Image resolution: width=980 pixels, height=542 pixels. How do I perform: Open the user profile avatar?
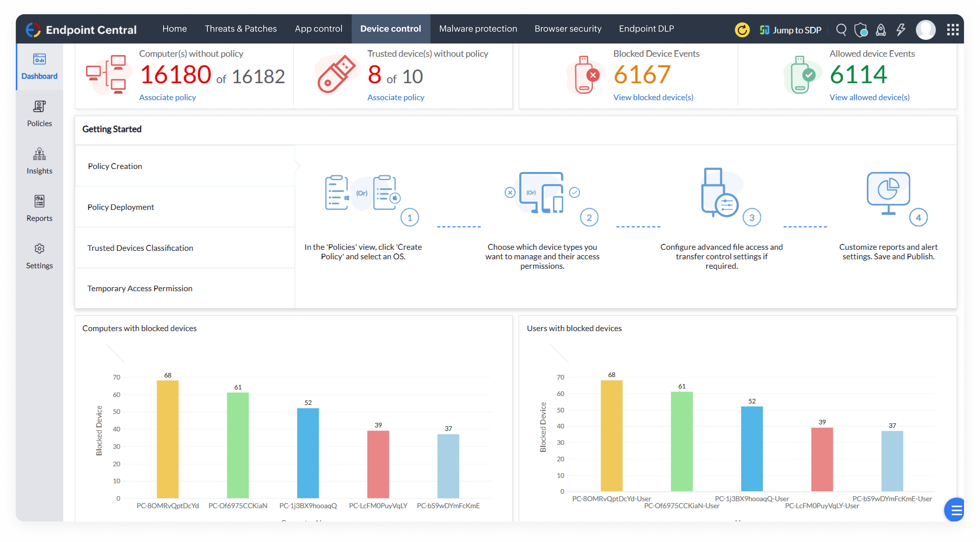(926, 30)
